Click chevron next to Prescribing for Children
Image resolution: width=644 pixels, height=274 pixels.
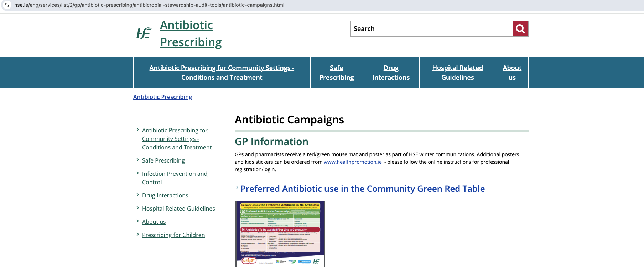point(137,235)
